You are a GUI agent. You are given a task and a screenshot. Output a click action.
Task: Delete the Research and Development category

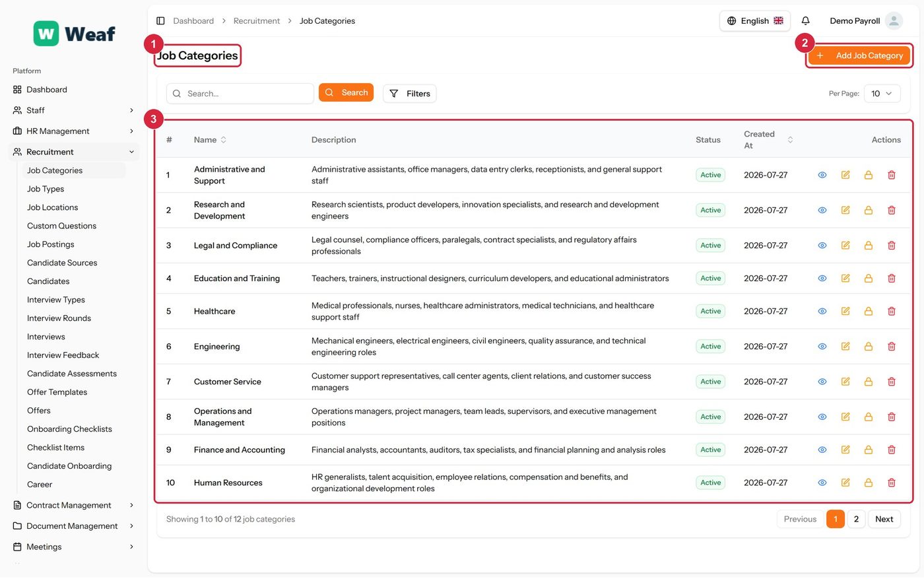click(x=892, y=211)
